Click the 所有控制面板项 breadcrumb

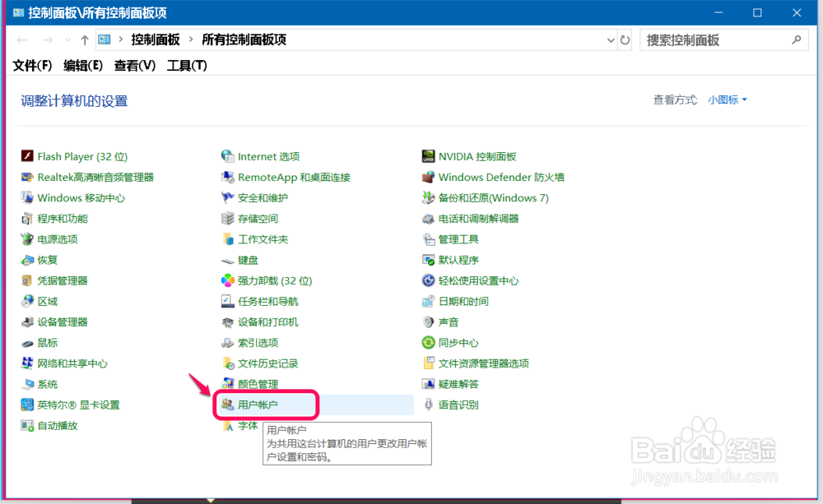pos(244,39)
